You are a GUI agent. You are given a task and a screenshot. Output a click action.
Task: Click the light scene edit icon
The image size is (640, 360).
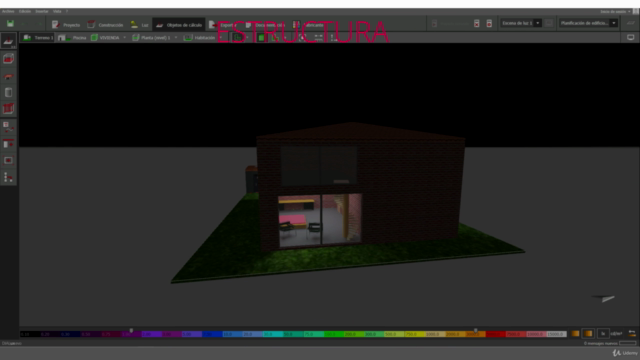[549, 23]
